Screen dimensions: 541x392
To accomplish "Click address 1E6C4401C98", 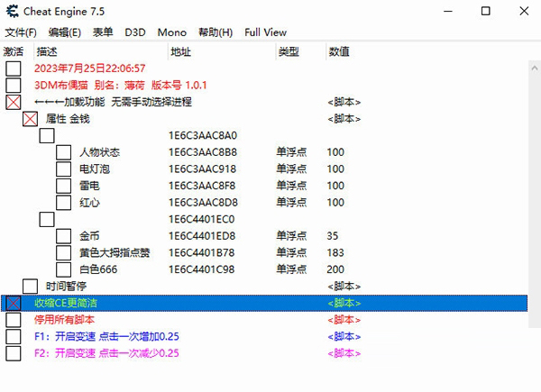I will pos(201,269).
